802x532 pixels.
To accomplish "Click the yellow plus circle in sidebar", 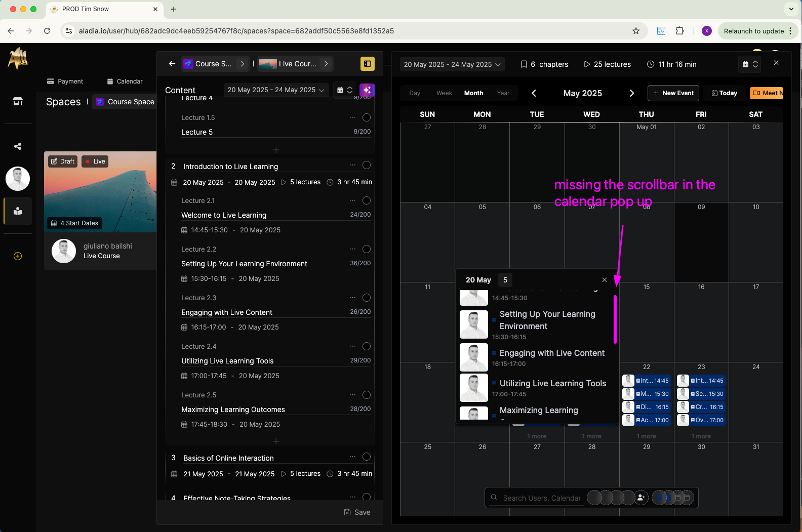I will 18,256.
